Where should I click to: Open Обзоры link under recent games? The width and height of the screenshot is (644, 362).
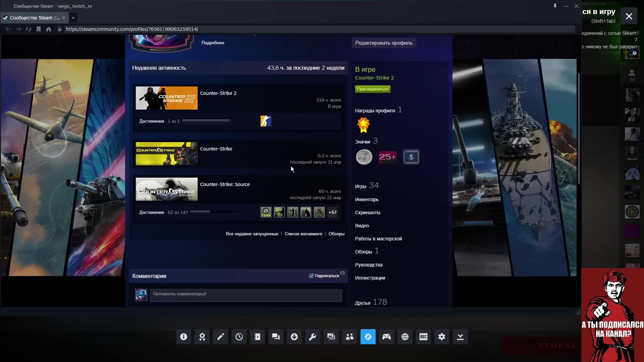pyautogui.click(x=336, y=234)
